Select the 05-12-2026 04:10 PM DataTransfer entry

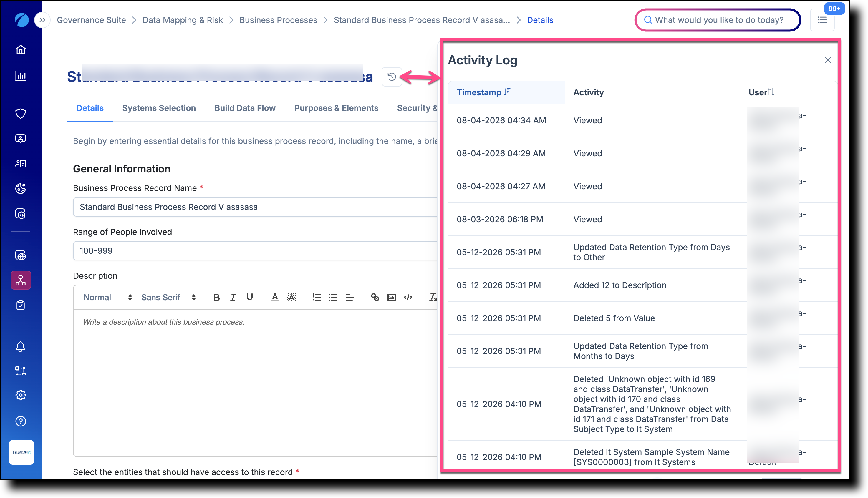pyautogui.click(x=642, y=404)
